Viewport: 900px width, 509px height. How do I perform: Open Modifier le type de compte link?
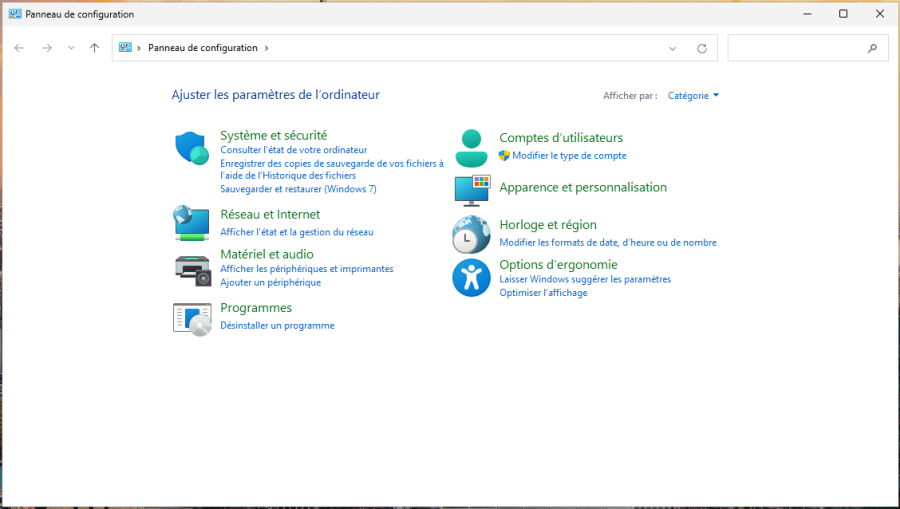[569, 156]
